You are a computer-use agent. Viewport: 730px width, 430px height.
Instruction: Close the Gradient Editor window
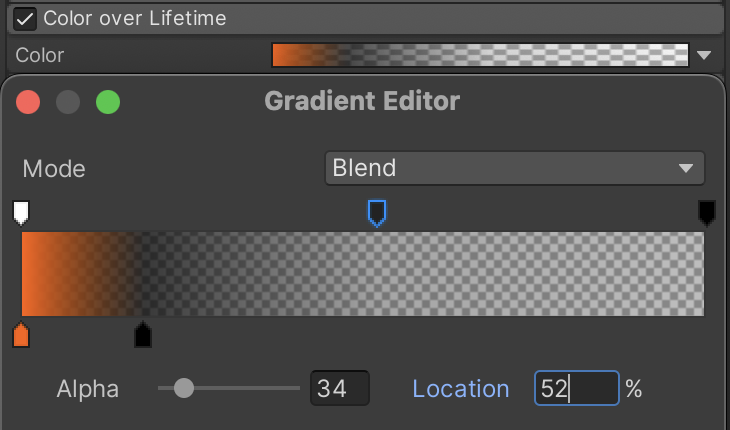[28, 102]
